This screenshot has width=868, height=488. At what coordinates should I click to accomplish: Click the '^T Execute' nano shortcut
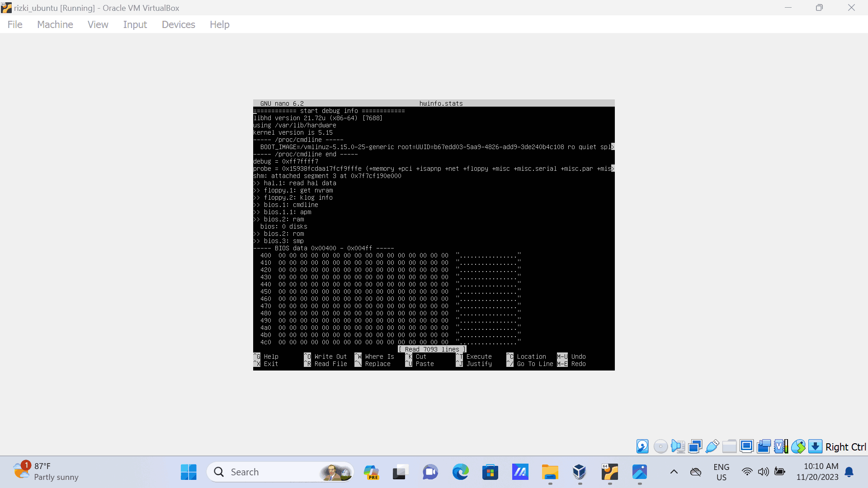pos(474,357)
